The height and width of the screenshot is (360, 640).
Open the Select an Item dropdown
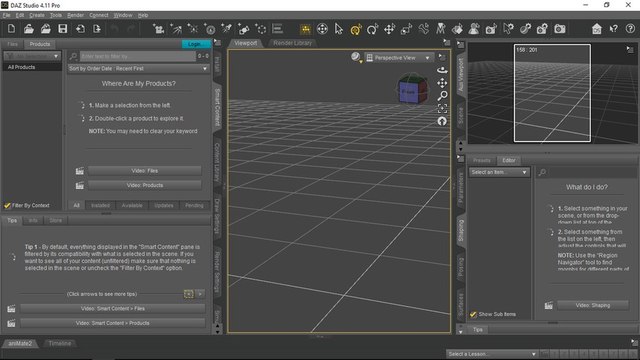pyautogui.click(x=499, y=172)
